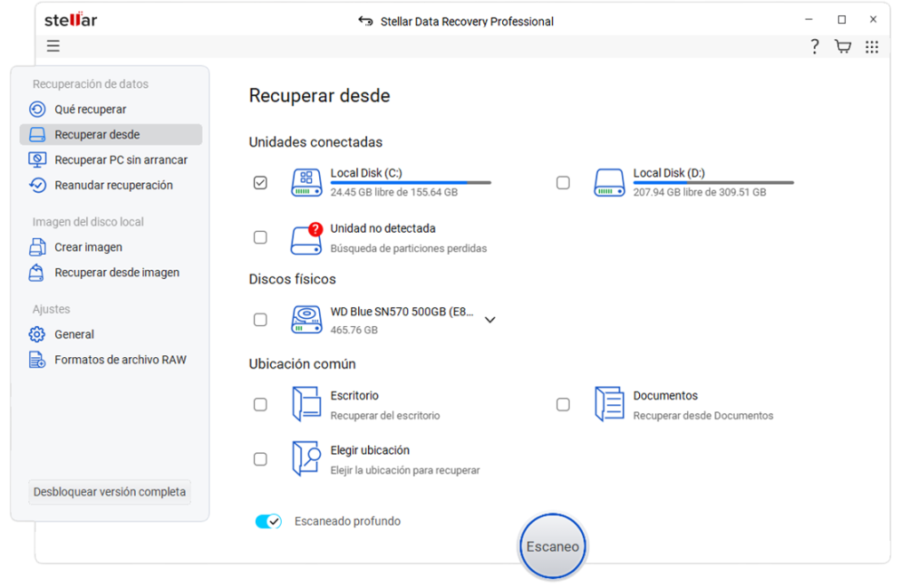Screen dimensions: 910x588
Task: Click the Escritorio label
Action: (x=355, y=395)
